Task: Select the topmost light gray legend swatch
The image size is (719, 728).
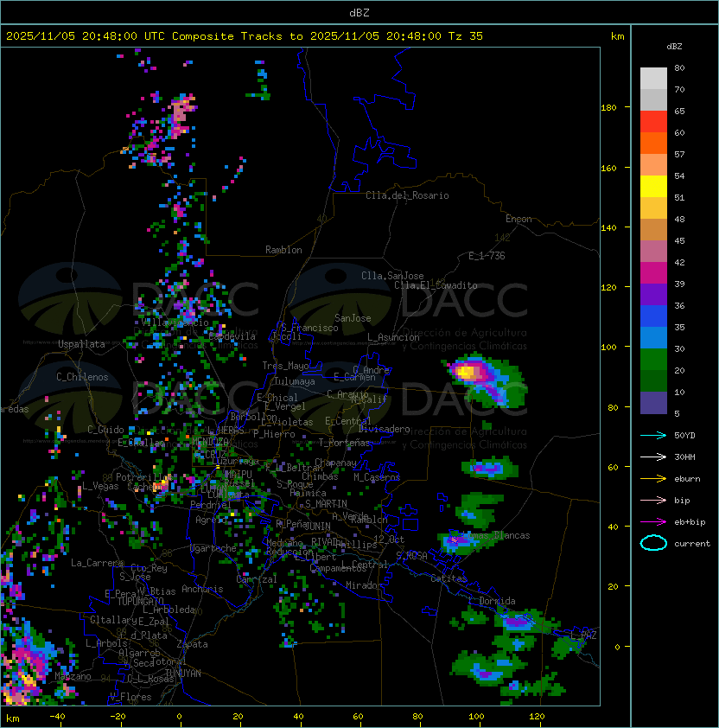Action: pos(653,79)
